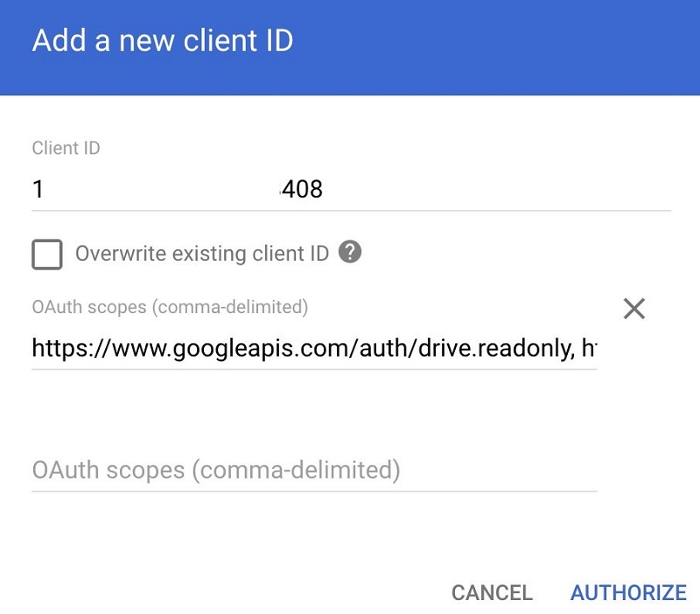Click the CANCEL button
Image resolution: width=700 pixels, height=614 pixels.
pos(492,593)
